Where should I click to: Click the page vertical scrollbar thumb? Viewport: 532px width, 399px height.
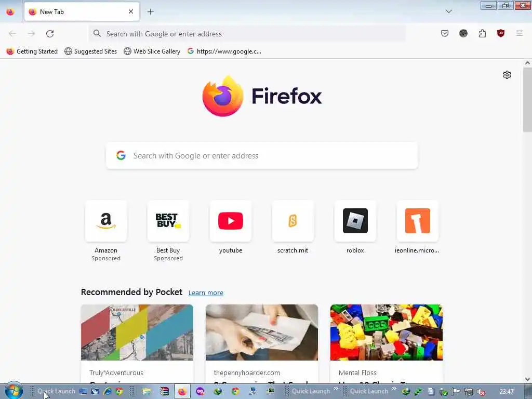527,99
